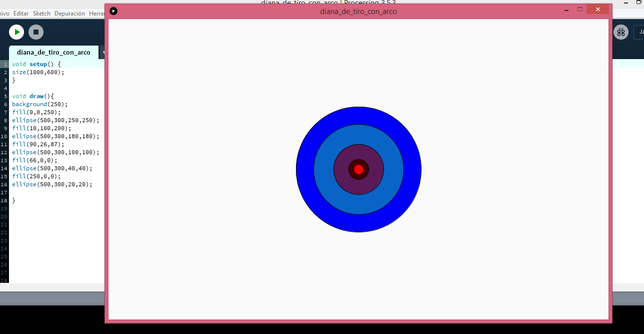Close the sketch output window

coord(597,9)
